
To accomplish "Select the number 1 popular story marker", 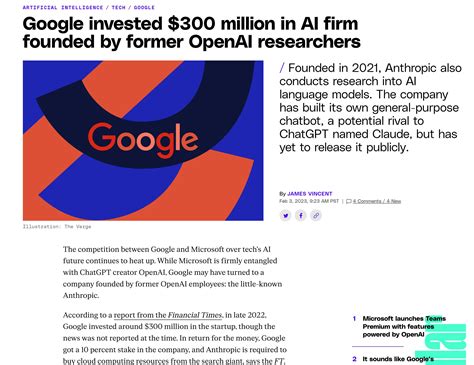I will tap(354, 319).
